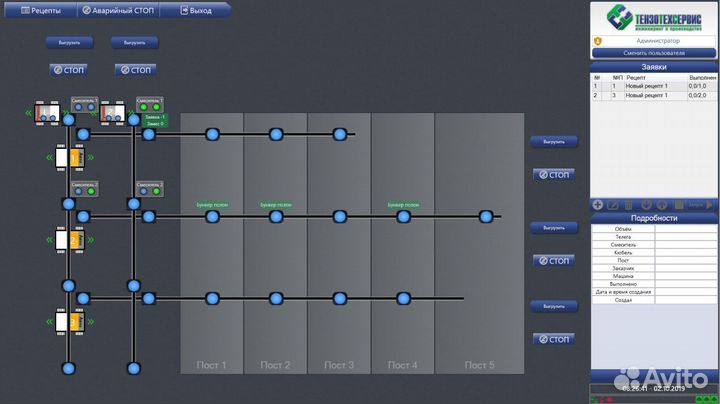Click the Администратор shield icon
Viewport: 720px width, 404px height.
point(597,41)
